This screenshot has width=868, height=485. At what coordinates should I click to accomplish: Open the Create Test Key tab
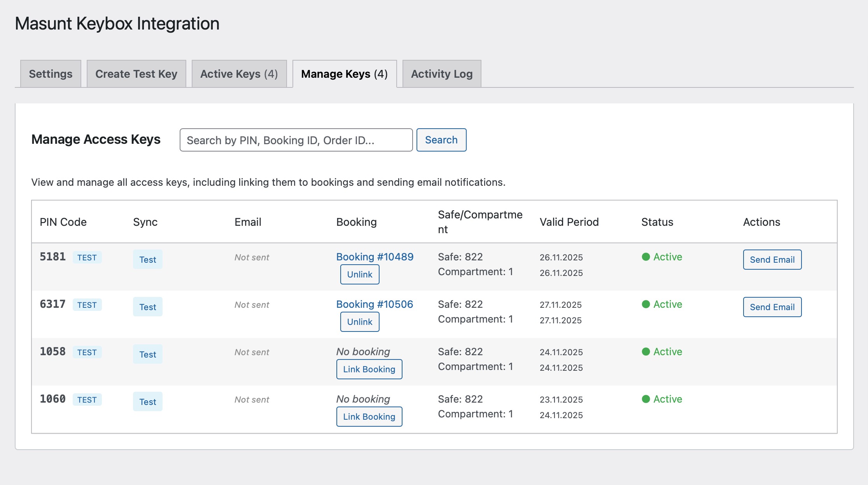click(x=136, y=73)
